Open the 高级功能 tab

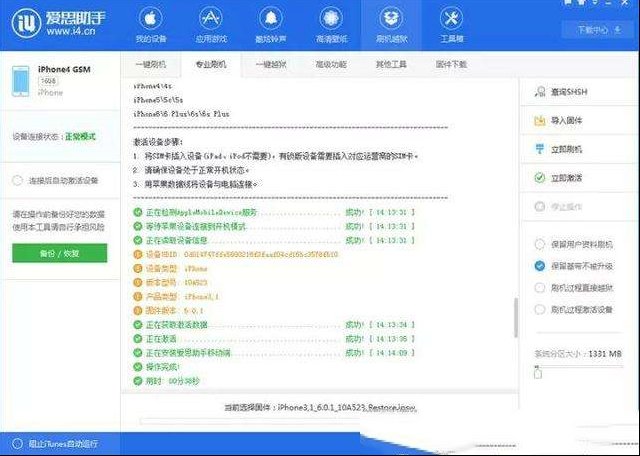pos(331,65)
